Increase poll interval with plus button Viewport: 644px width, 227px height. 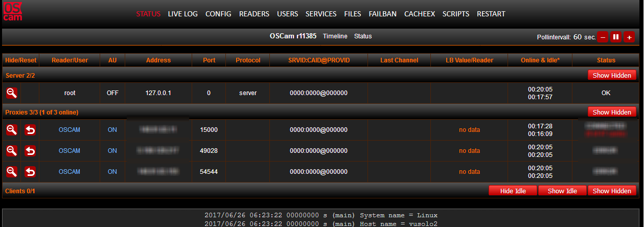(629, 37)
